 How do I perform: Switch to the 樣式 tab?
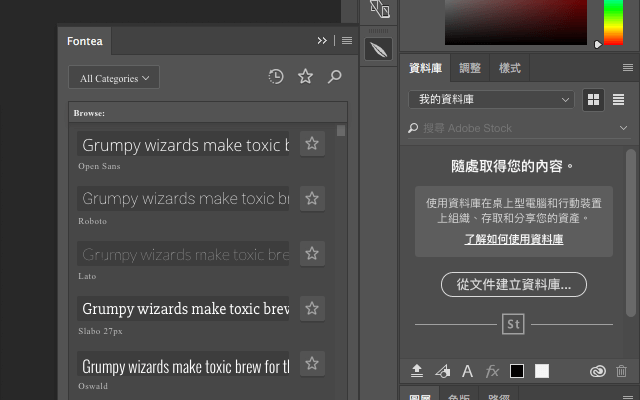click(510, 68)
